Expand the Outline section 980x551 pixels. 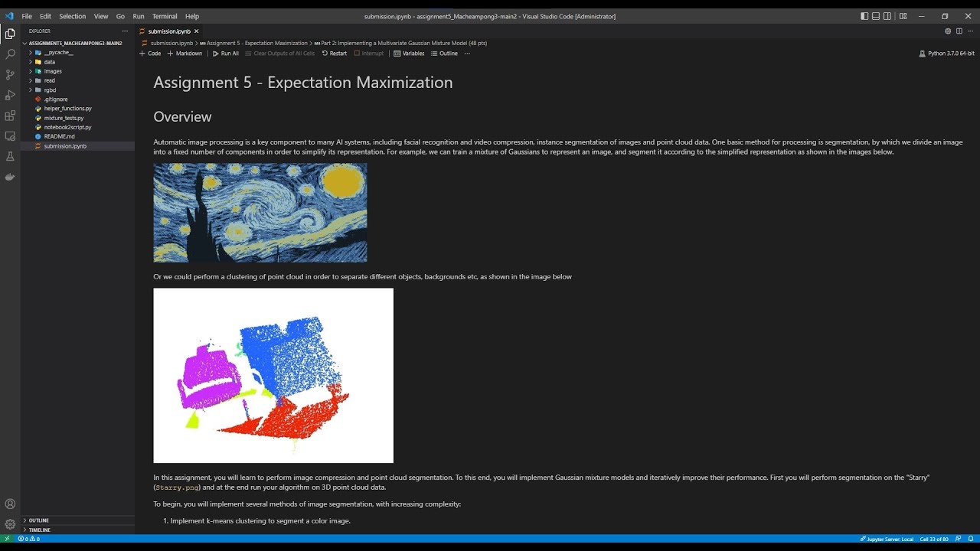point(38,520)
